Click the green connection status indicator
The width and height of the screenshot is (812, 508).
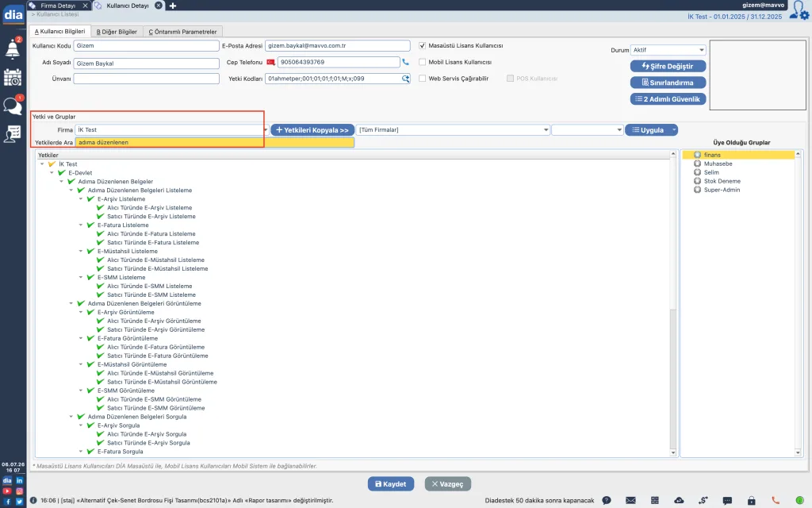(x=800, y=500)
